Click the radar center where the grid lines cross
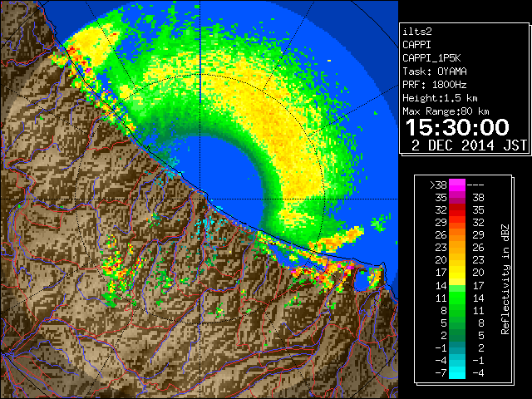This screenshot has height=399, width=532. pos(200,199)
